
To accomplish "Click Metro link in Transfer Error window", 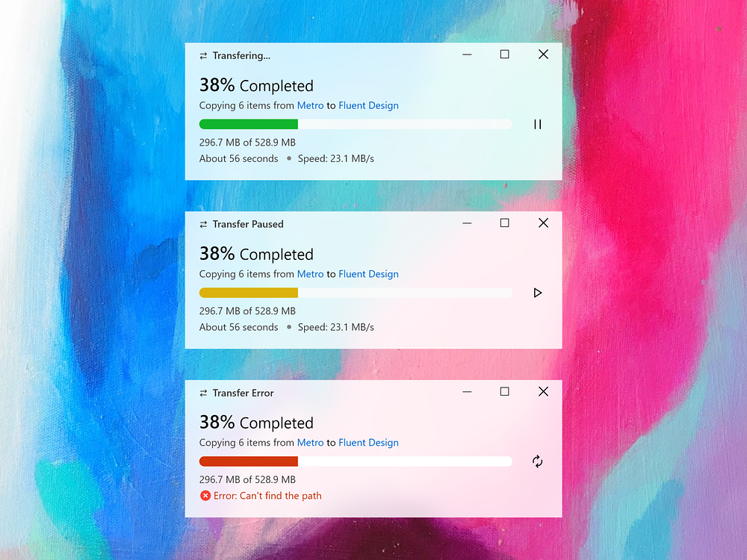I will [310, 443].
